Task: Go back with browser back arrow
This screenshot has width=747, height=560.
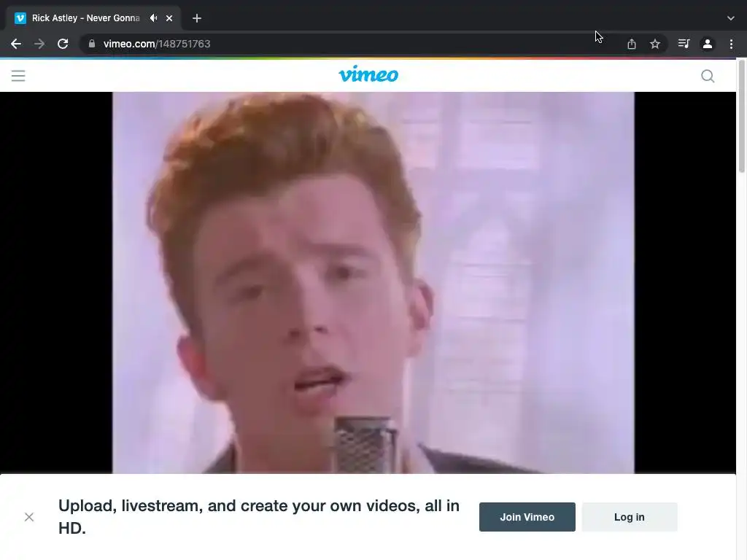Action: click(x=16, y=44)
